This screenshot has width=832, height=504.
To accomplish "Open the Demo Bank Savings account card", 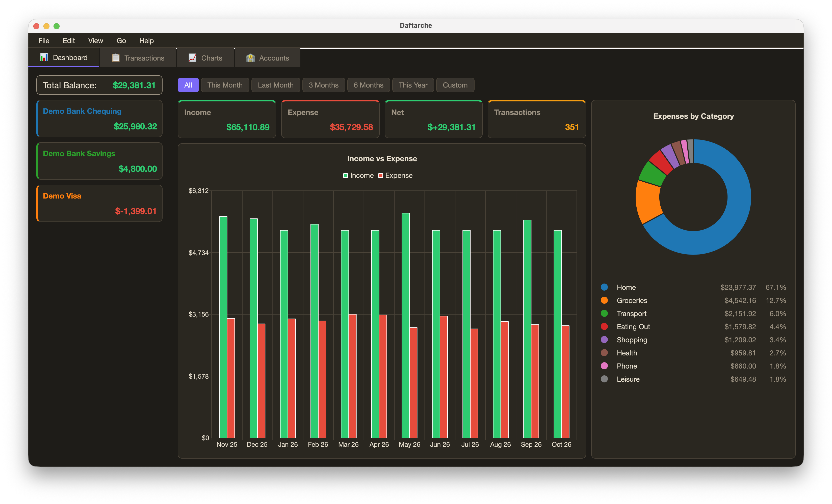I will (99, 161).
